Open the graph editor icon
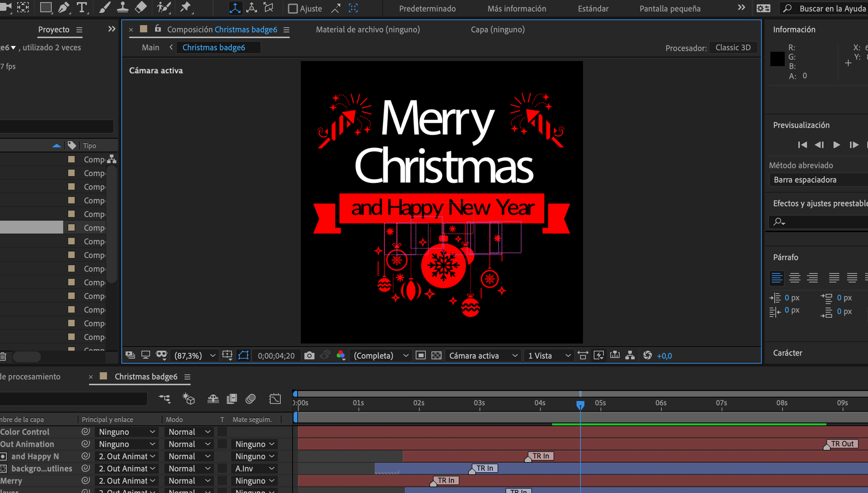 tap(275, 399)
